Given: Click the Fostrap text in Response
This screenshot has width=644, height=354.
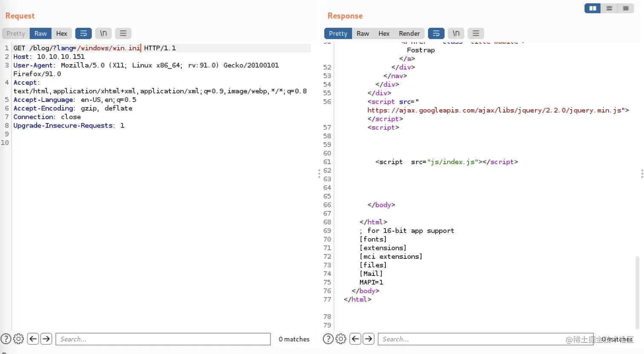Looking at the screenshot, I should pyautogui.click(x=421, y=50).
